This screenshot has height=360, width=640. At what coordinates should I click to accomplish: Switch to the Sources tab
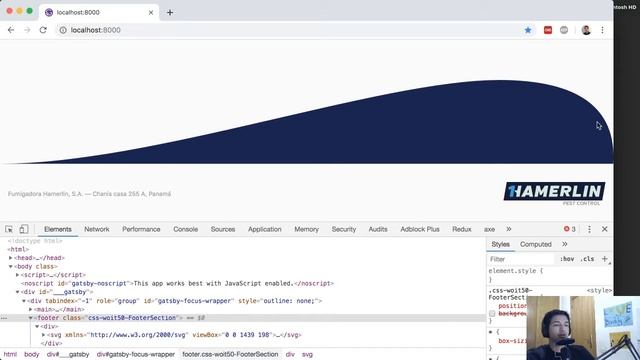click(223, 229)
